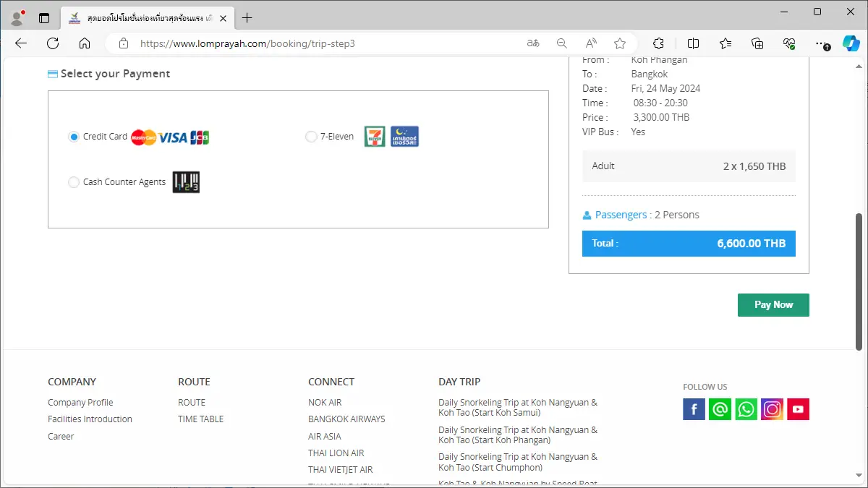The width and height of the screenshot is (868, 488).
Task: Visit the Instagram follow icon
Action: coord(772,409)
